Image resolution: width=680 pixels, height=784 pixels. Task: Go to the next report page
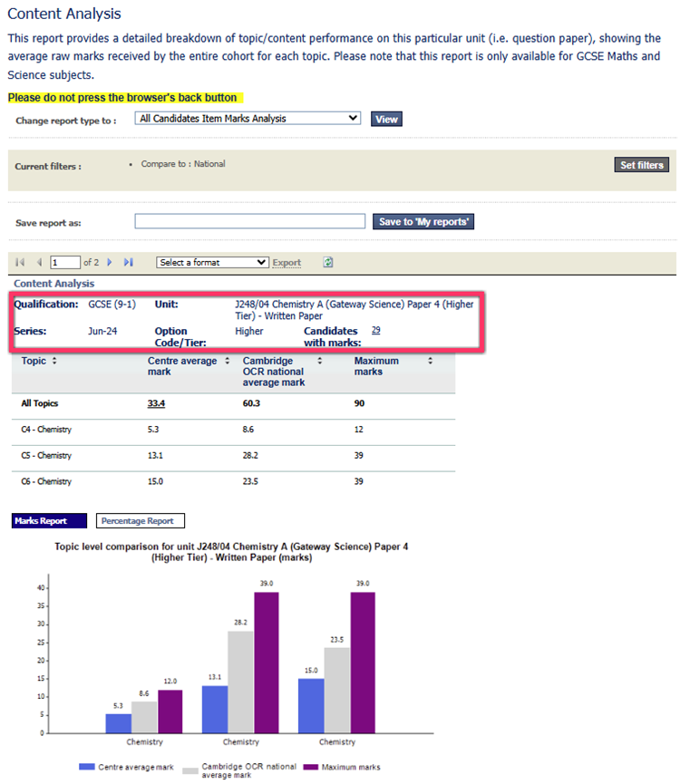(x=110, y=262)
